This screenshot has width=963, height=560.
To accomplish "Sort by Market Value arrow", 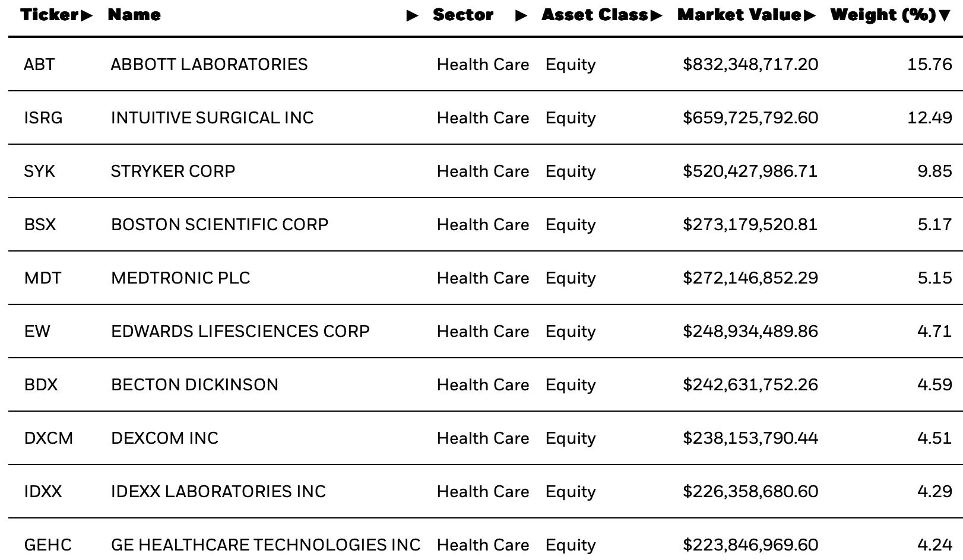I will pyautogui.click(x=809, y=15).
